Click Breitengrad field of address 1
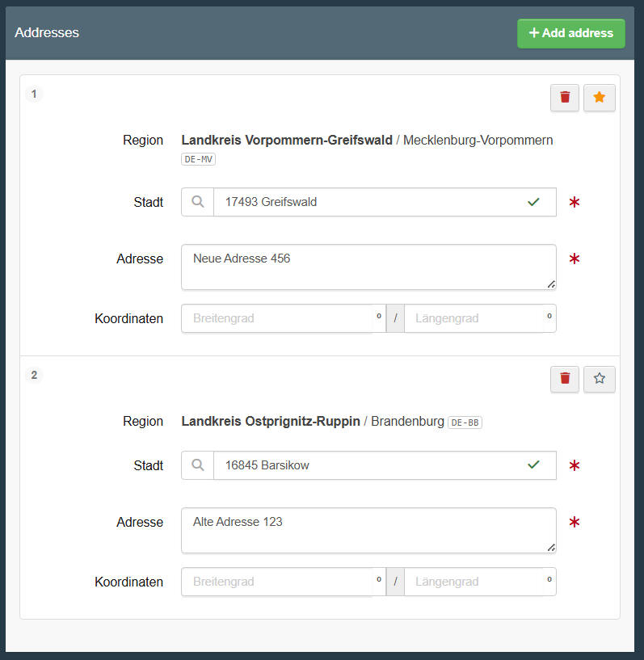 (x=284, y=318)
